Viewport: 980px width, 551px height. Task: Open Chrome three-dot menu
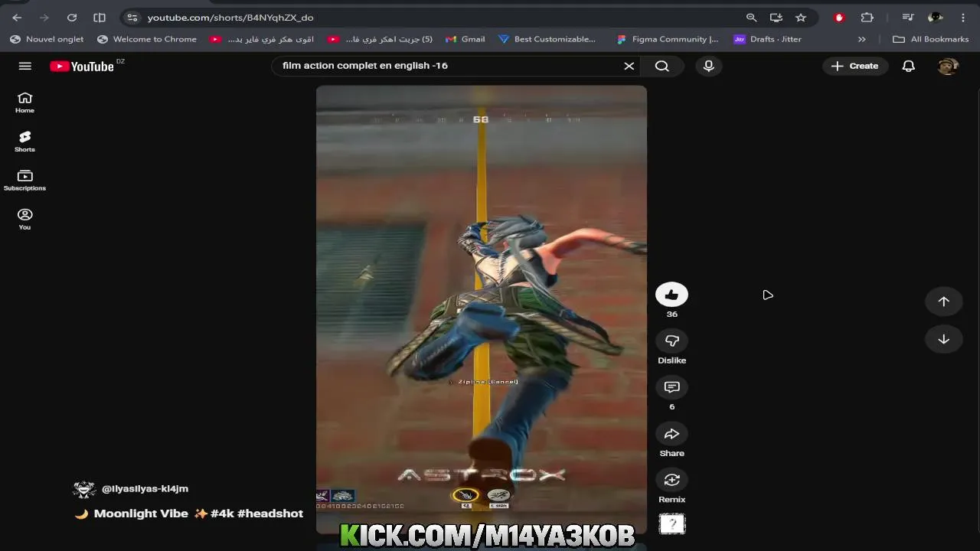point(963,18)
